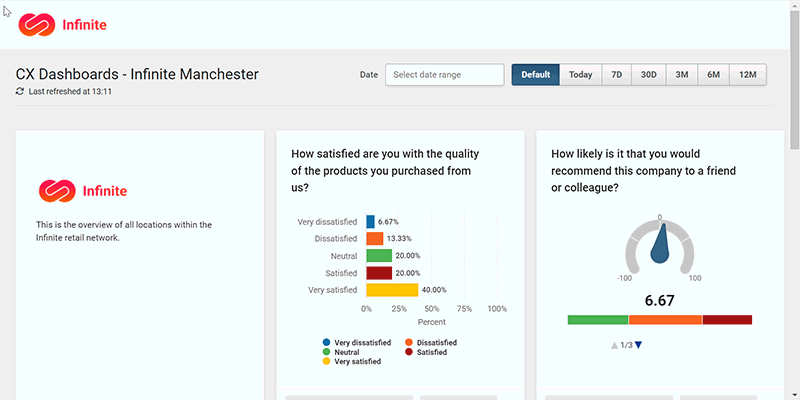Screen dimensions: 800x400
Task: Click the yellow Very satisfied bar
Action: tap(392, 290)
